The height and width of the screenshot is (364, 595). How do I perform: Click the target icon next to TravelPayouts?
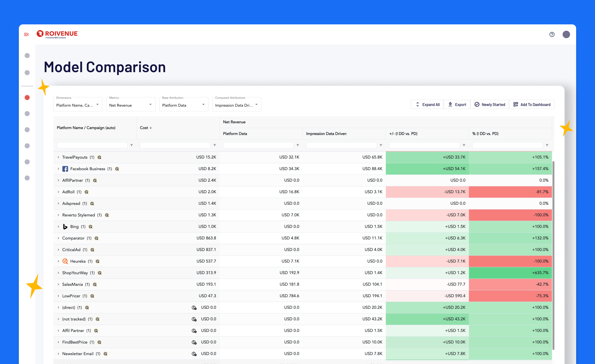point(99,157)
